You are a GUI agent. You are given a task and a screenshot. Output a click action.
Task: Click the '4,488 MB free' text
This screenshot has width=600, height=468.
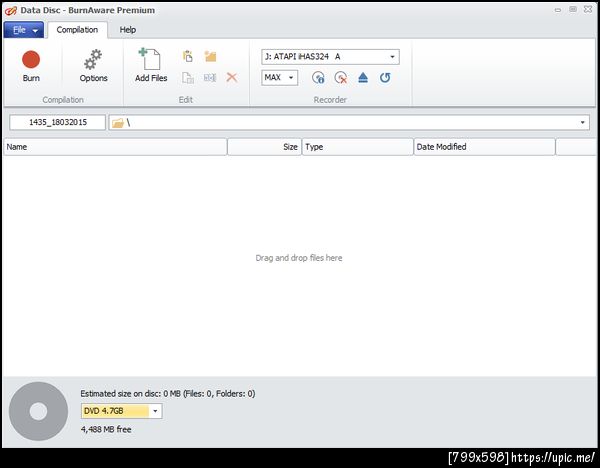(x=106, y=429)
